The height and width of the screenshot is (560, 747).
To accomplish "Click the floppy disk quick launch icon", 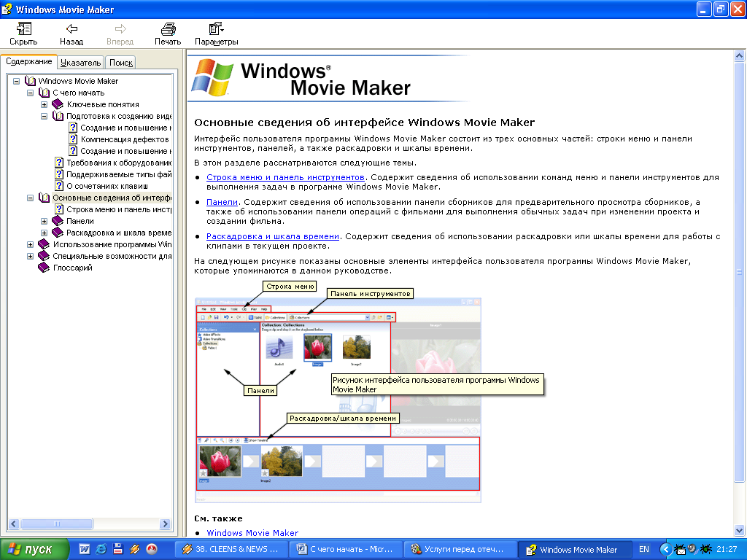I will point(117,549).
